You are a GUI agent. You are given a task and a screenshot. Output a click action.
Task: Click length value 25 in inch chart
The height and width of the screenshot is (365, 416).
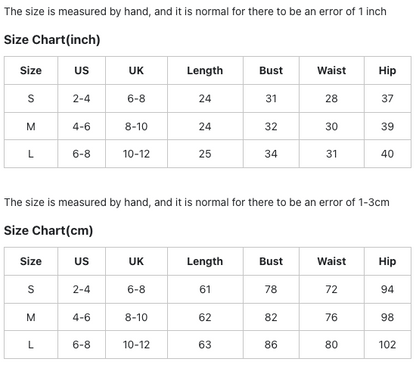pyautogui.click(x=205, y=154)
